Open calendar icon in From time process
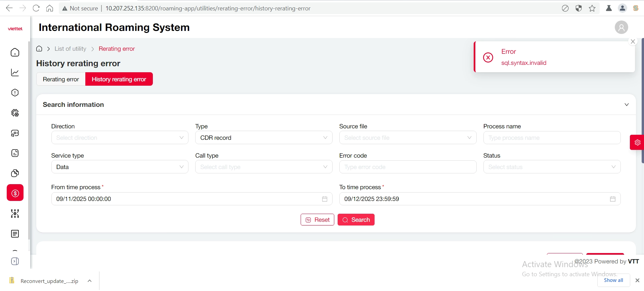644x291 pixels. click(x=325, y=199)
